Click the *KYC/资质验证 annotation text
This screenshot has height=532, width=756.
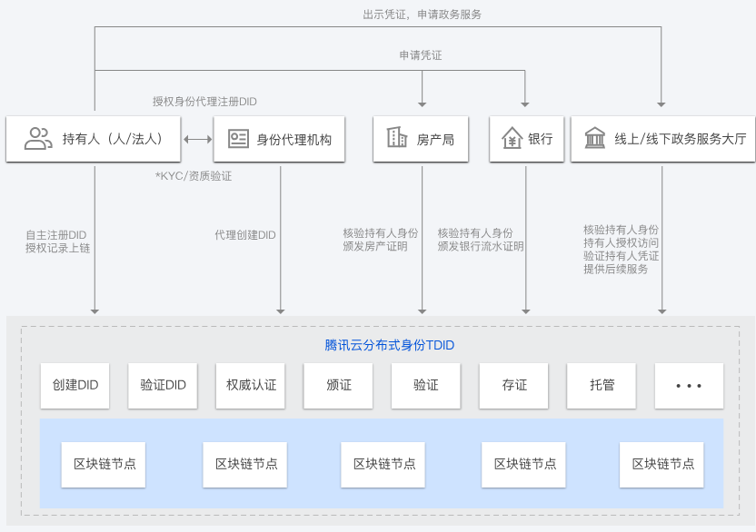[x=194, y=178]
